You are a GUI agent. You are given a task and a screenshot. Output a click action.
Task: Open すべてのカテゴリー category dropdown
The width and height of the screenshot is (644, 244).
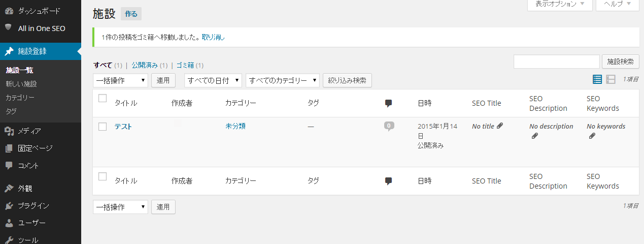[x=282, y=80]
